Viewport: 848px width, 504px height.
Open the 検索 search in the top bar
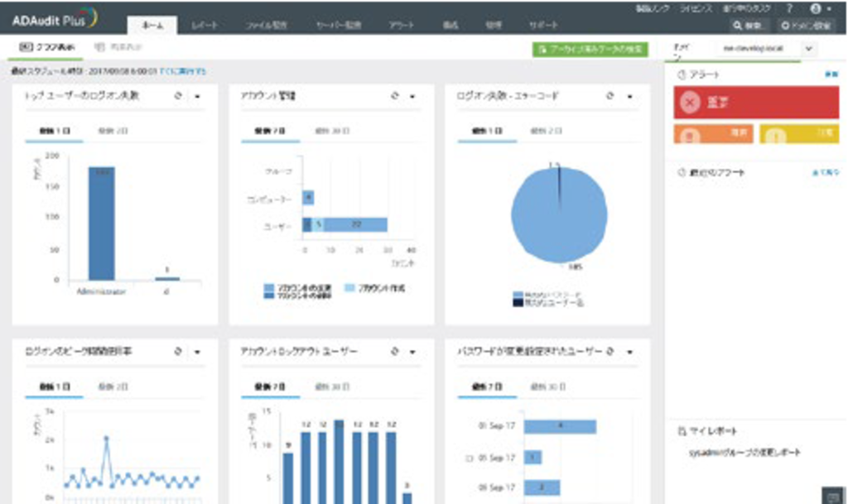point(749,24)
